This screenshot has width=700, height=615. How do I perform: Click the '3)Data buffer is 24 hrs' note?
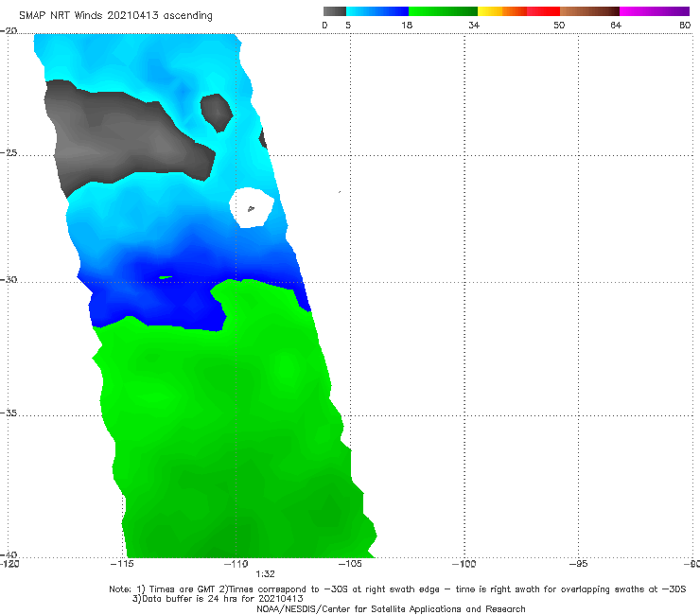(218, 599)
